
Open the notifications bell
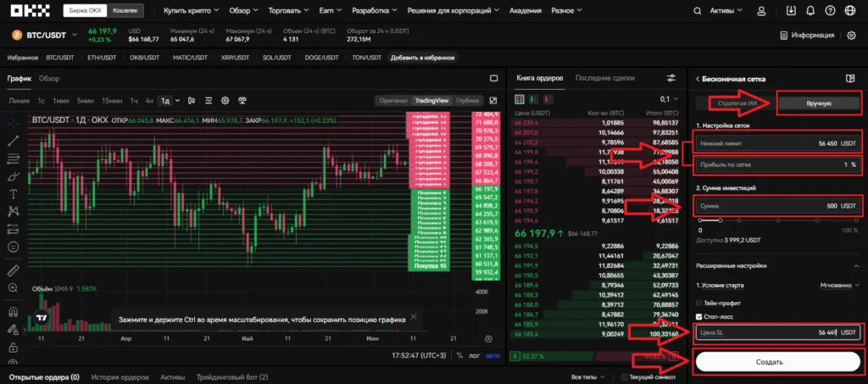tap(810, 10)
